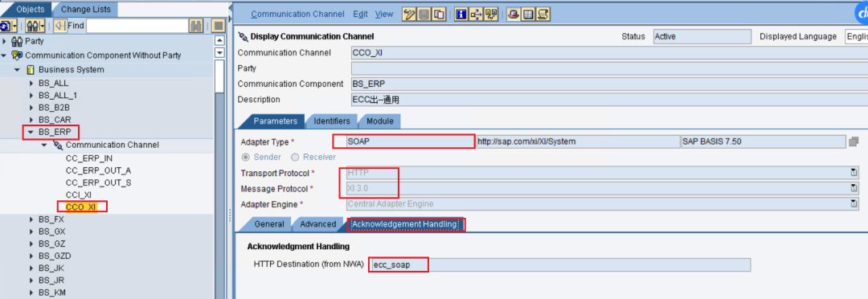The image size is (868, 299).
Task: Open the Identifiers tab
Action: click(332, 121)
